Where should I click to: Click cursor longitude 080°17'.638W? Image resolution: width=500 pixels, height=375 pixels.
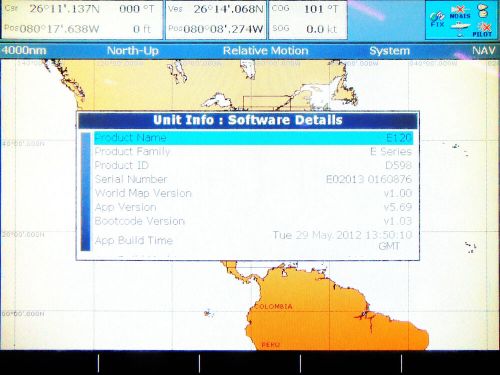(x=59, y=29)
